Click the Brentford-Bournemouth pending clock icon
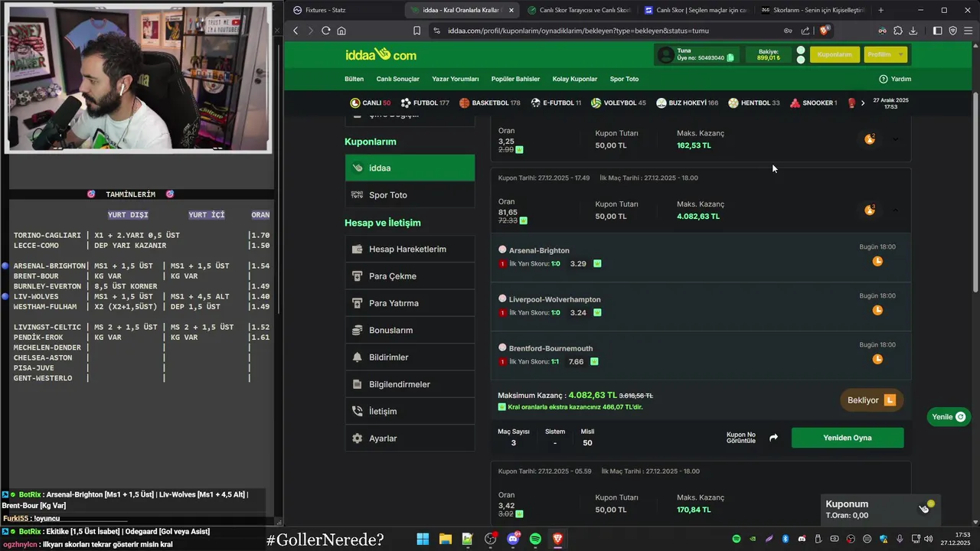980x551 pixels. pyautogui.click(x=877, y=359)
